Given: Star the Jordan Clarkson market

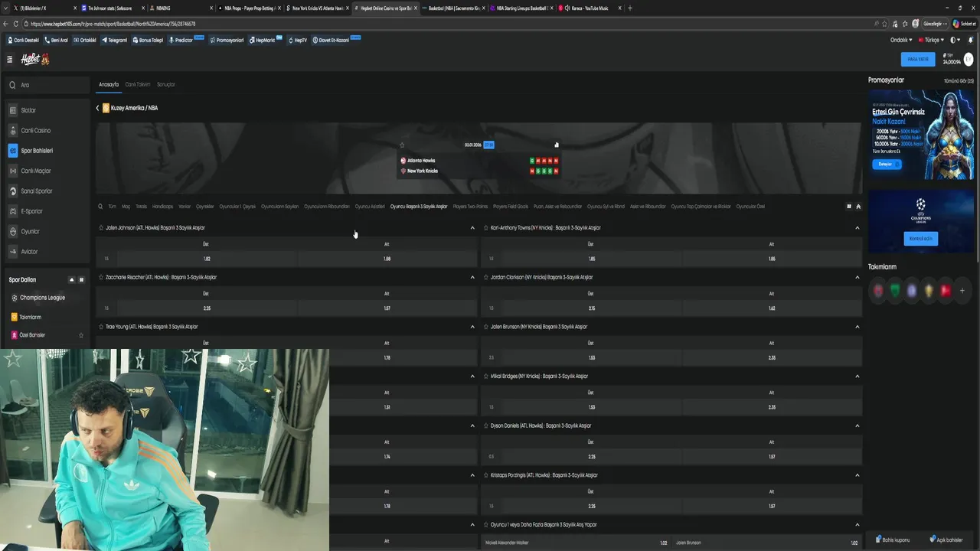Looking at the screenshot, I should [x=486, y=277].
